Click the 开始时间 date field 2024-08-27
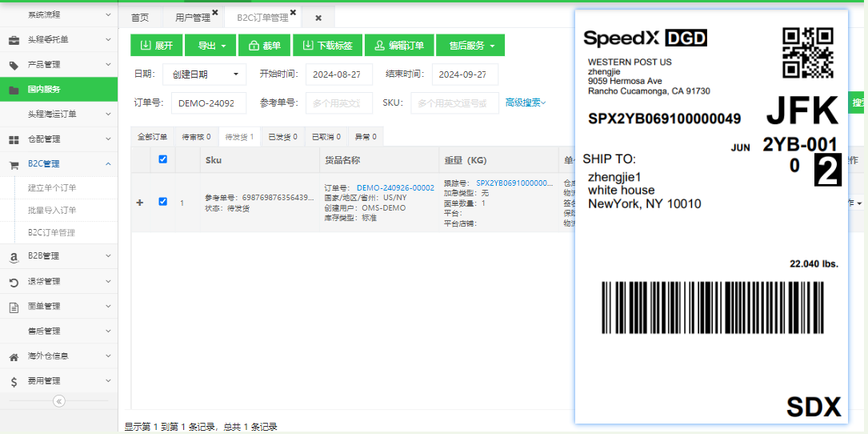 point(338,74)
